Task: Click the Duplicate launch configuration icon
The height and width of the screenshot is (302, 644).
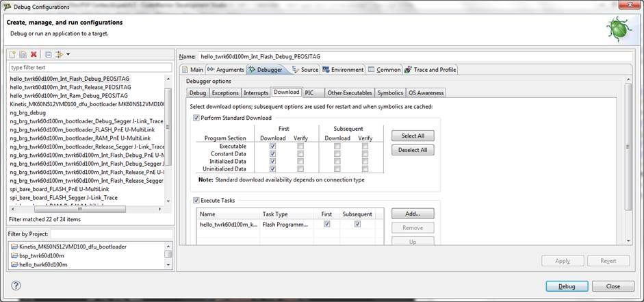Action: (23, 54)
